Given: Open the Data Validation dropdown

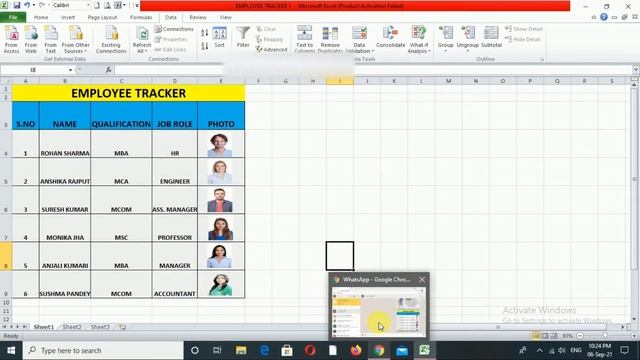Looking at the screenshot, I should coord(359,39).
